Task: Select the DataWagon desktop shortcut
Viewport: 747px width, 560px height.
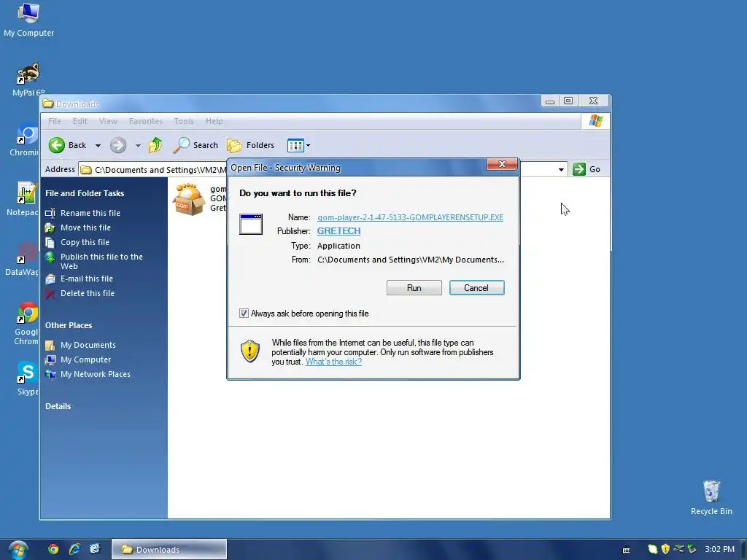Action: [23, 259]
